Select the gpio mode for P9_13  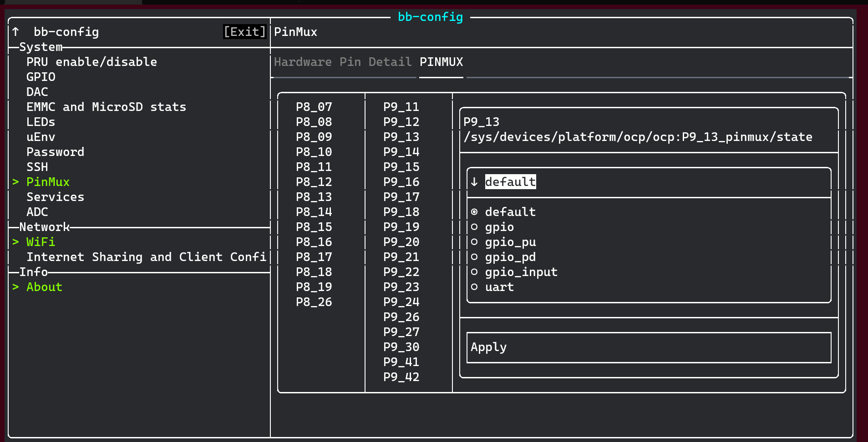[x=499, y=227]
